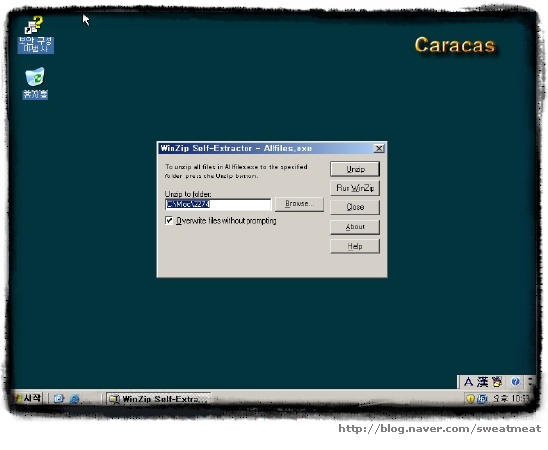Click the WinZip Self-Extractor dialog title bar
Image resolution: width=548 pixels, height=450 pixels.
(x=266, y=148)
